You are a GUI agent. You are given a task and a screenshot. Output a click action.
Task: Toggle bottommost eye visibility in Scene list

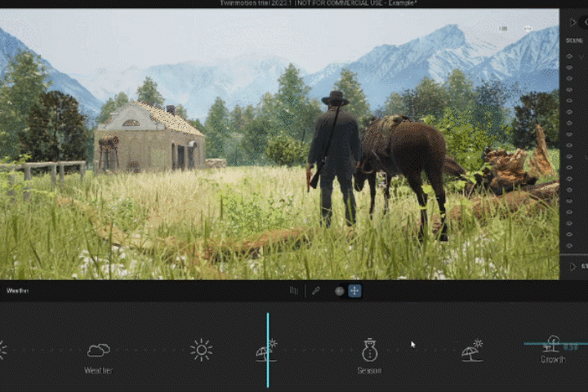[x=570, y=246]
